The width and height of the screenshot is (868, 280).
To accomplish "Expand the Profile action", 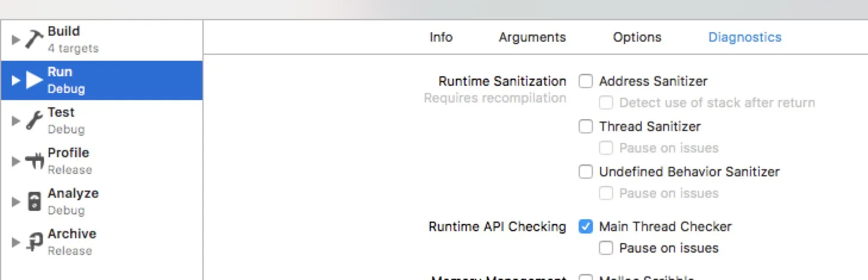I will [x=16, y=161].
